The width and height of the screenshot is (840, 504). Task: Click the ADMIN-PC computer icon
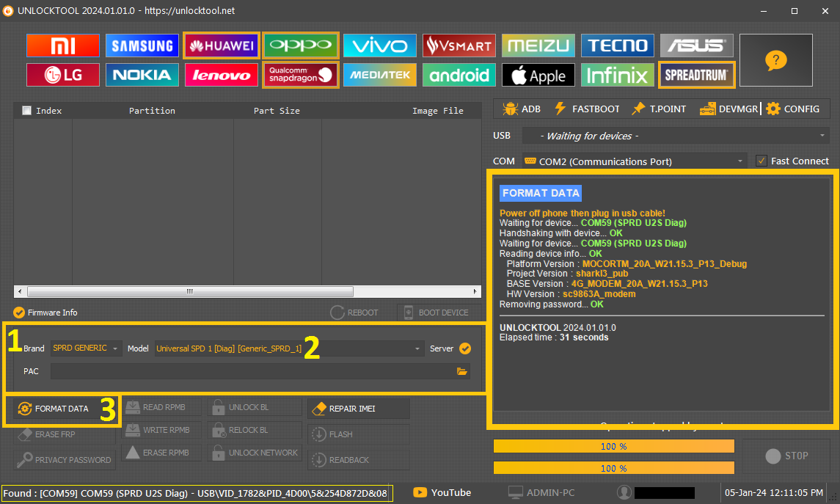[515, 493]
